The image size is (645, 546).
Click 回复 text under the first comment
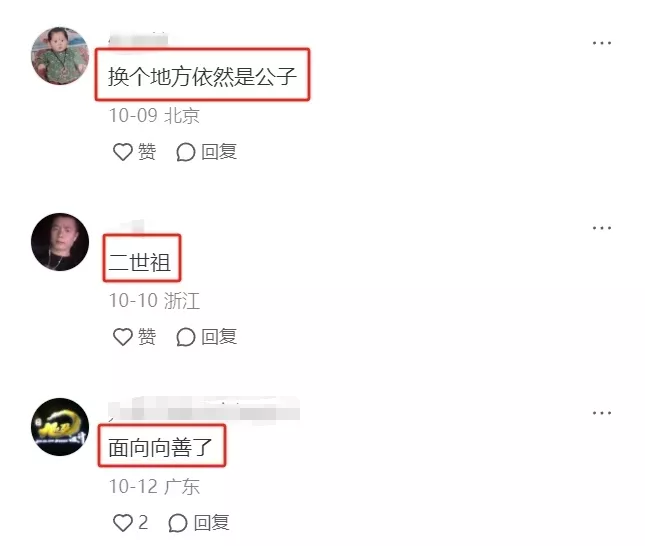point(219,152)
